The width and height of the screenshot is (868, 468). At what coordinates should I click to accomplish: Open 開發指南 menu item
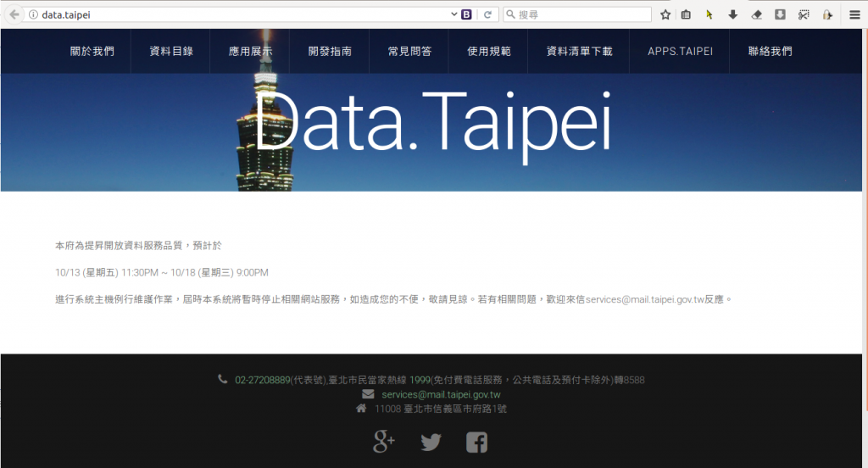[x=330, y=51]
